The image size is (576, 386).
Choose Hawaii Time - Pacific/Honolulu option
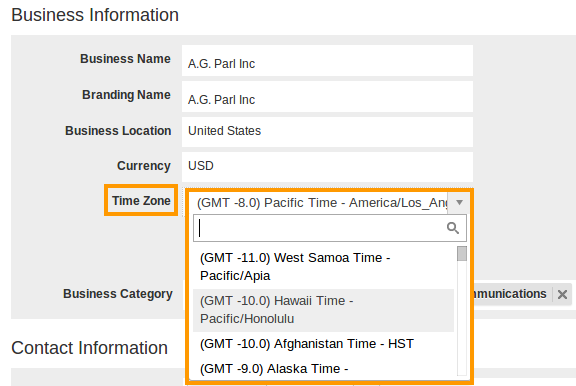pos(323,310)
